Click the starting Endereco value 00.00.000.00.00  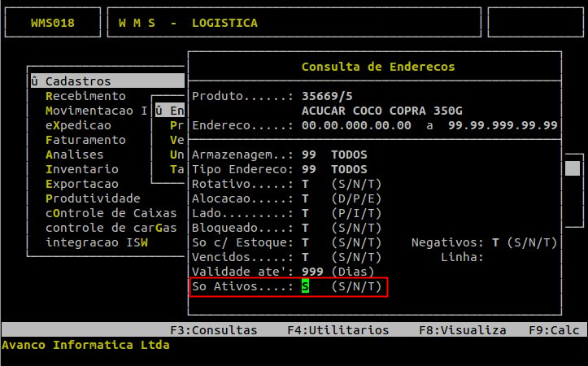point(356,125)
